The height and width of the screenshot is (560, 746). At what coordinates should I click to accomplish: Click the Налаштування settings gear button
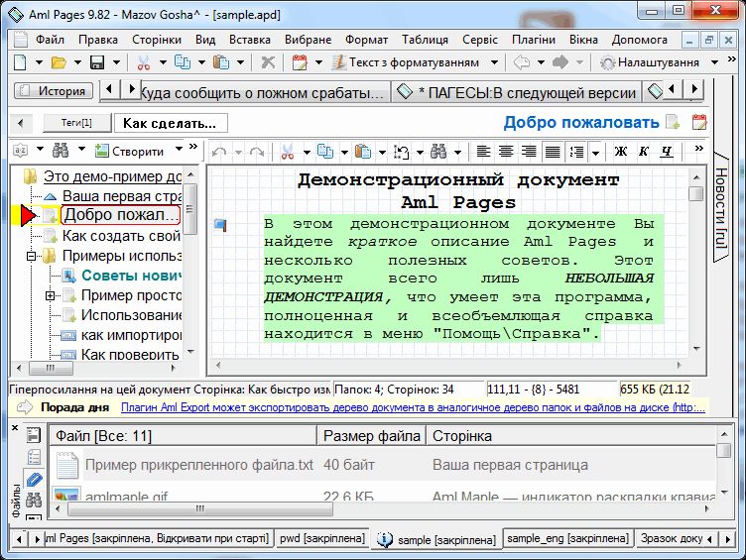pyautogui.click(x=650, y=62)
